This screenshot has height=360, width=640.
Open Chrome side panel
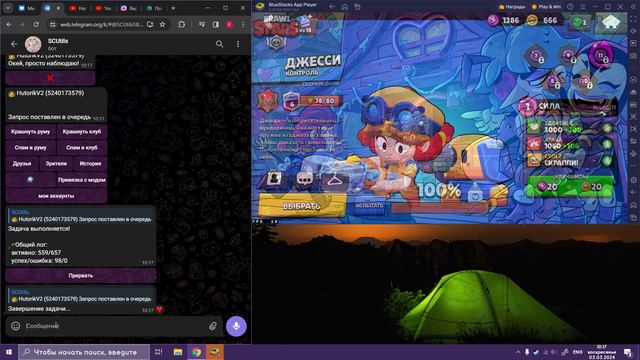216,24
